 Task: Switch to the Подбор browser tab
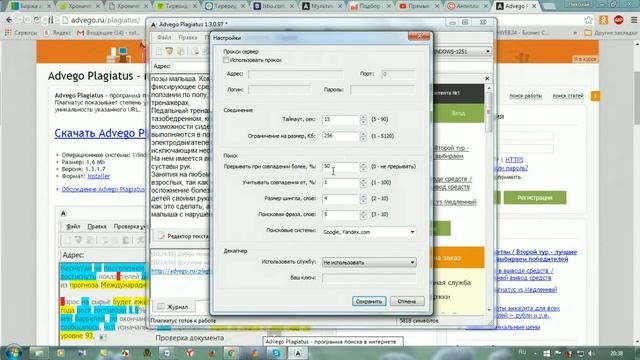point(371,6)
